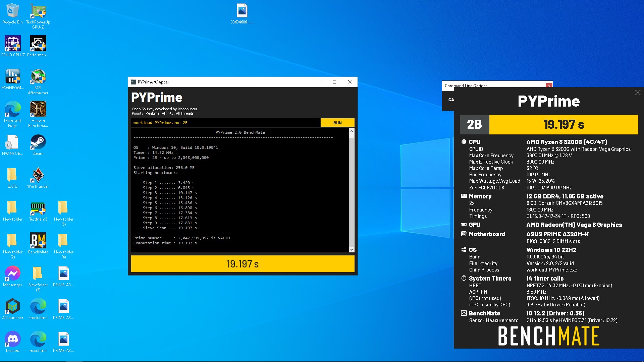Viewport: 644px width, 362px height.
Task: Launch the WarThunder shortcut
Action: (x=38, y=178)
